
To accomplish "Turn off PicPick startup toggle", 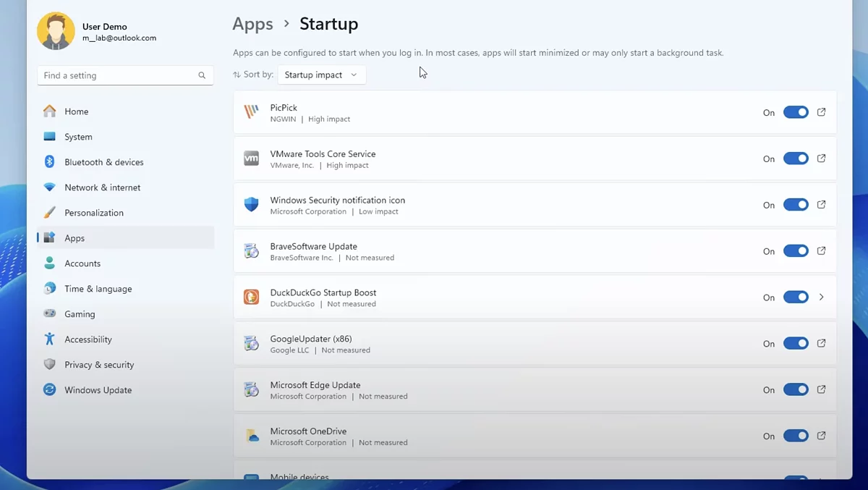I will pos(796,112).
